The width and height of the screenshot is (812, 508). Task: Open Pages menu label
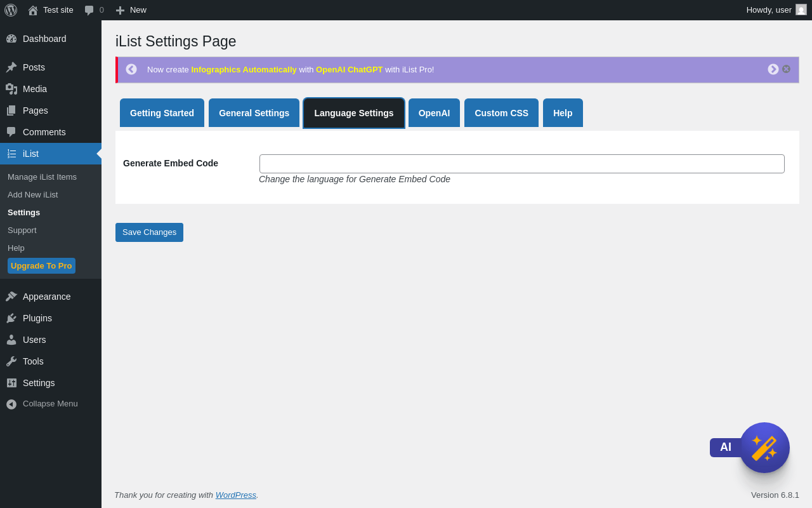pyautogui.click(x=36, y=110)
